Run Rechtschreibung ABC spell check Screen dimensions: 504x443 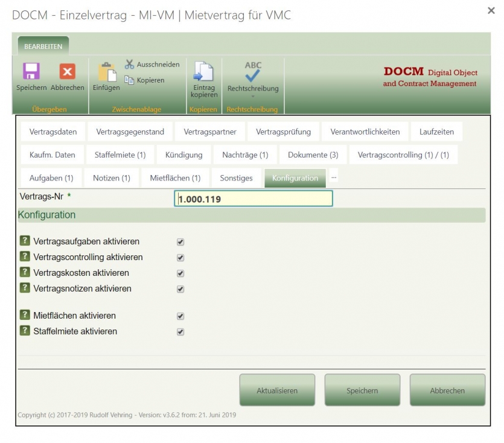253,71
